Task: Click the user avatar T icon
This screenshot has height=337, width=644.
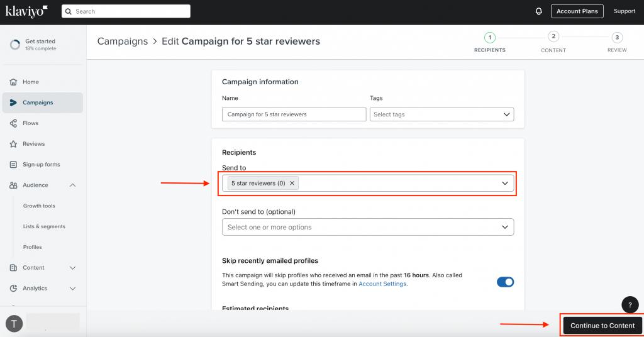Action: pos(14,323)
